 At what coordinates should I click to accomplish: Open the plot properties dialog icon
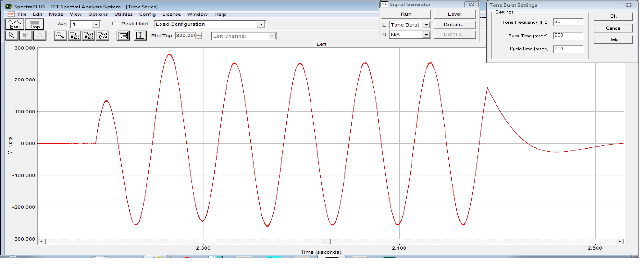[123, 36]
